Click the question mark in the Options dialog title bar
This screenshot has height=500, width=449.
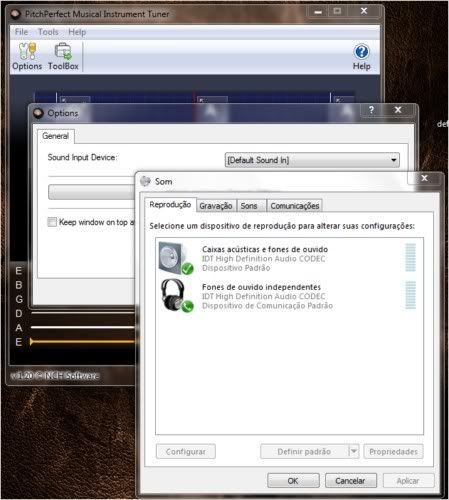tap(371, 110)
